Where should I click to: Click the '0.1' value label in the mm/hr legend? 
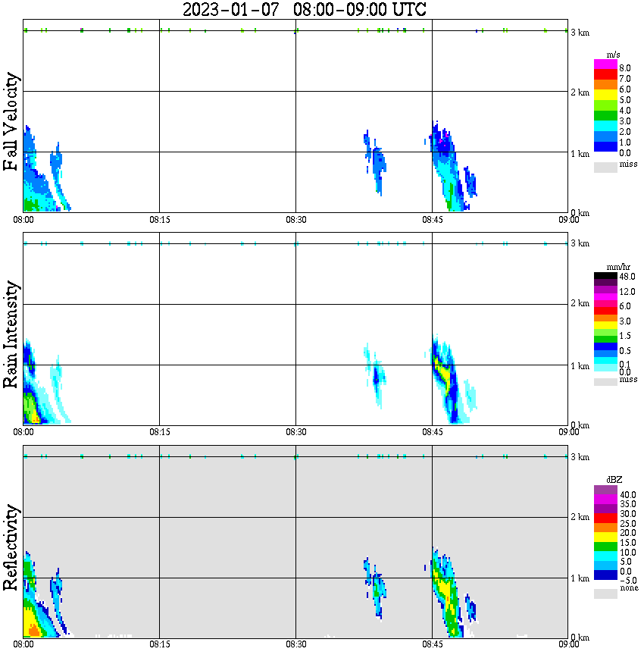(625, 364)
